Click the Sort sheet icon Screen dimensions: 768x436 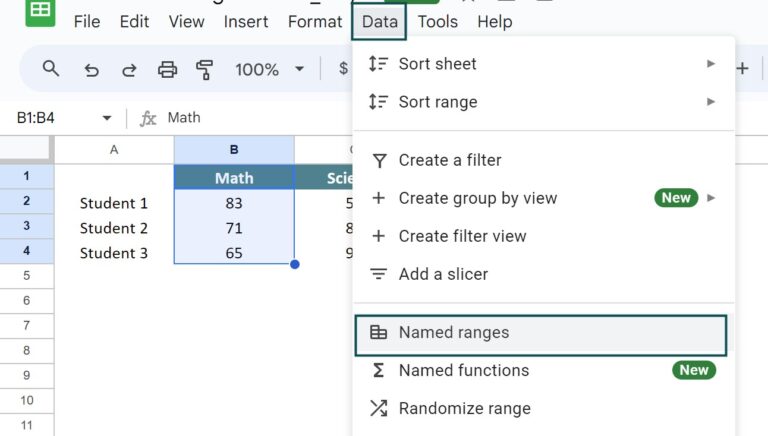378,64
